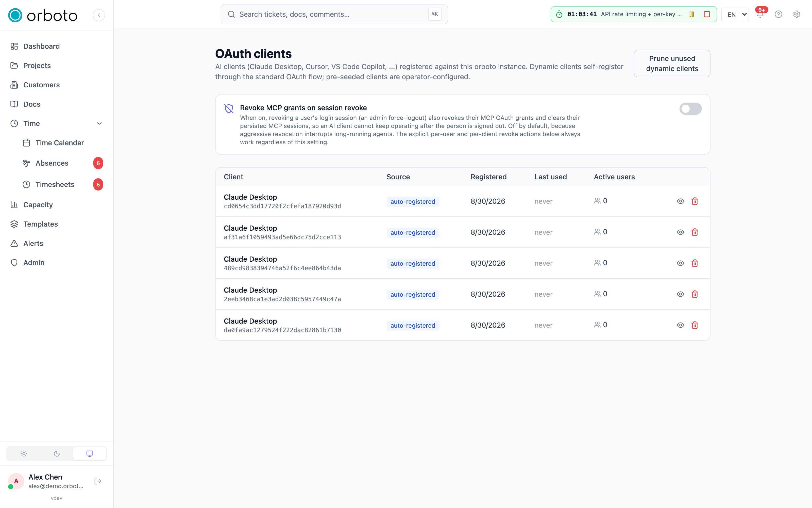Screen dimensions: 812x508
Task: Collapse the sidebar with the chevron button
Action: 99,15
